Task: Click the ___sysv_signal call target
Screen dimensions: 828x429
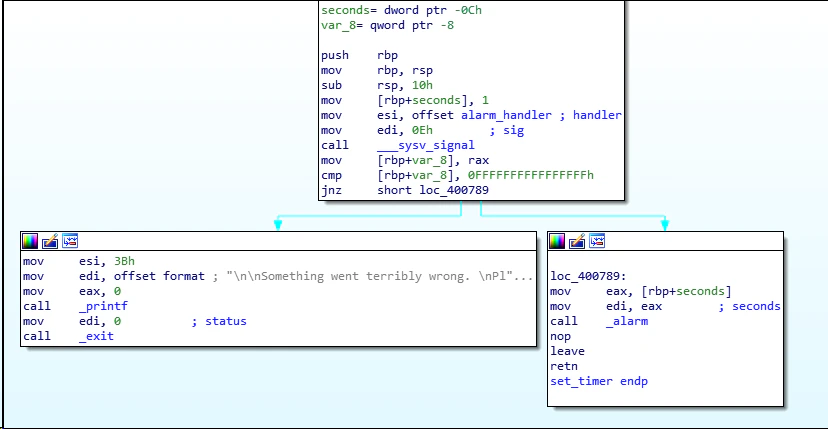Action: pyautogui.click(x=426, y=145)
